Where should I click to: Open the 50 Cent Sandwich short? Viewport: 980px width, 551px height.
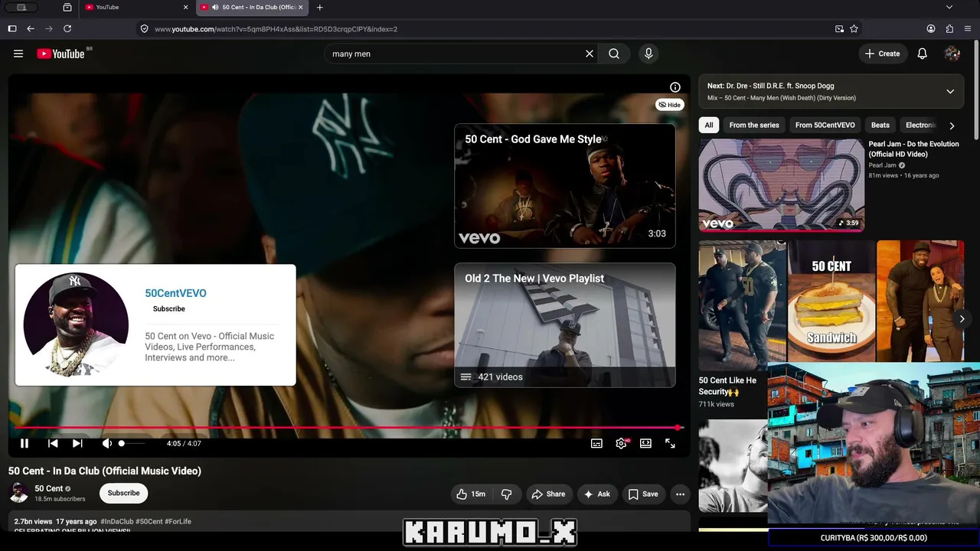(831, 301)
